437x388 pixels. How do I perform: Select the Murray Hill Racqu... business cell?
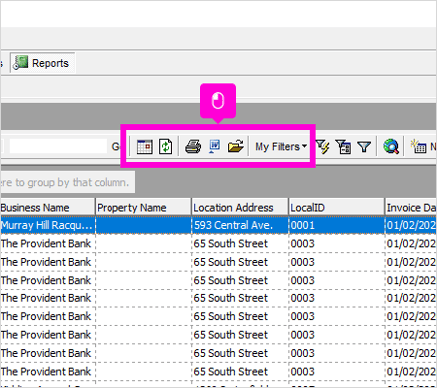coord(47,225)
